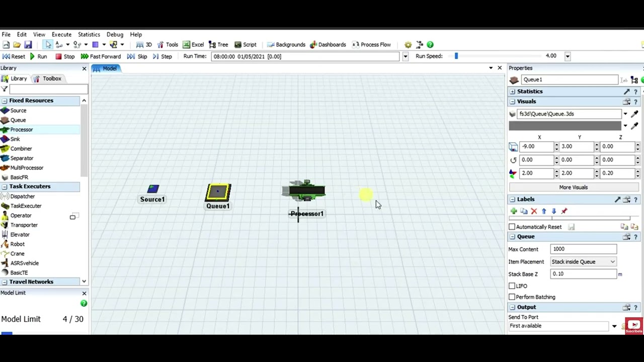Enable the LIFO checkbox
The height and width of the screenshot is (362, 644).
512,286
